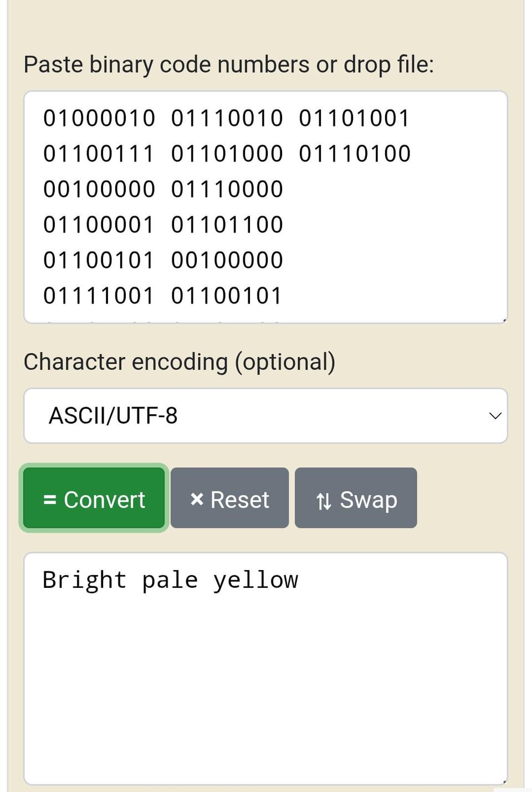Click the word 'Bright' in the output
Viewport: 532px width, 792px height.
(84, 580)
